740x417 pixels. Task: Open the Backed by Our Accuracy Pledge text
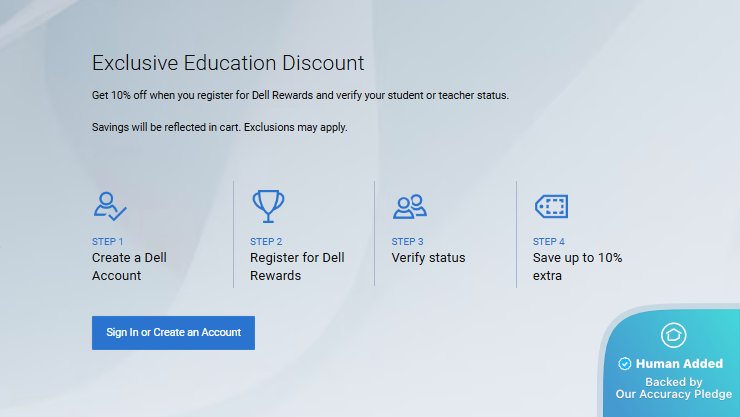(673, 388)
